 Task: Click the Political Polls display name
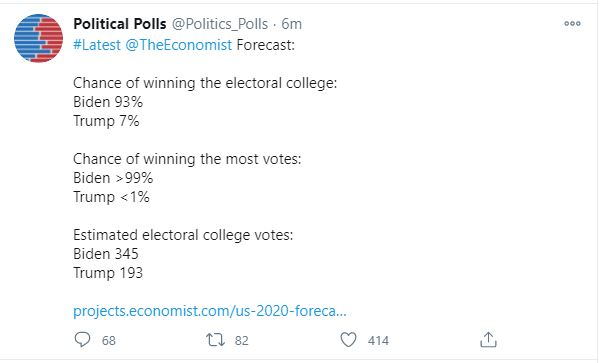(120, 24)
